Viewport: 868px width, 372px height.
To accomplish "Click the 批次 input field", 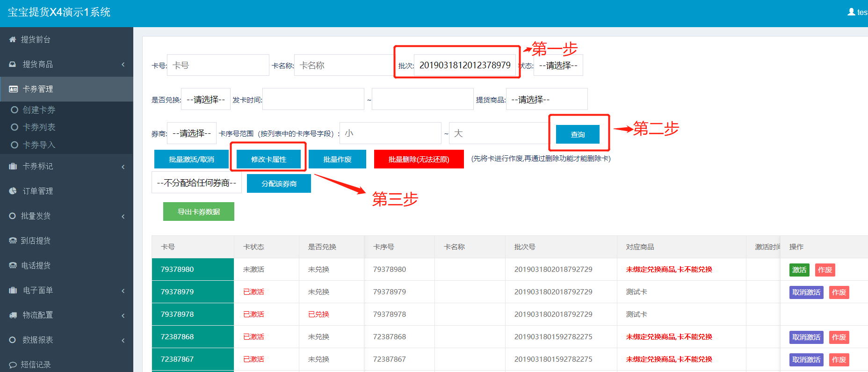I will (464, 66).
